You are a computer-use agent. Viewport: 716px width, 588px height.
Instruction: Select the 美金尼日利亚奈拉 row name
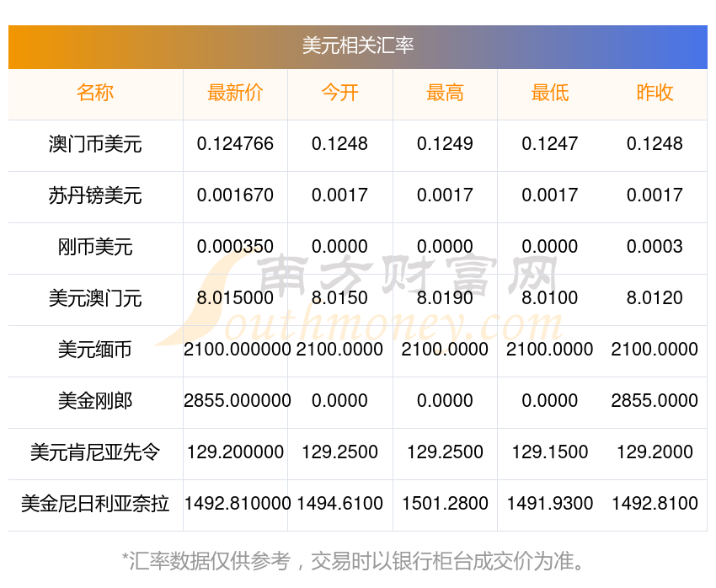tap(95, 504)
